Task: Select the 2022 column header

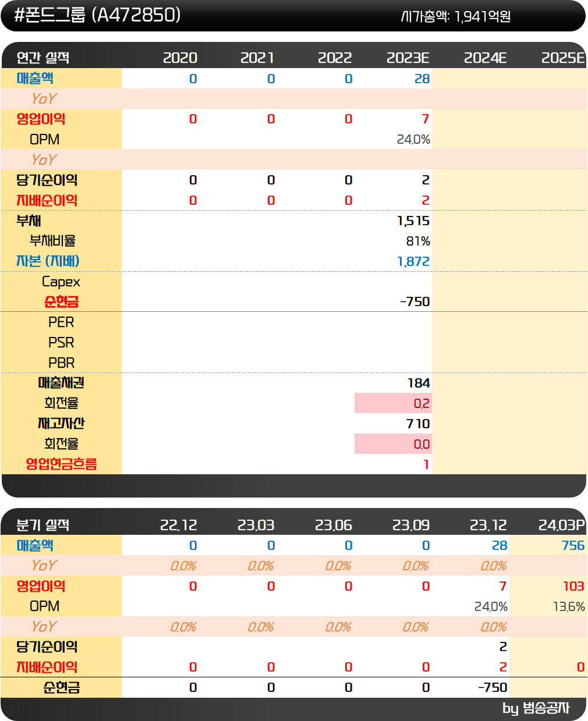Action: click(335, 58)
